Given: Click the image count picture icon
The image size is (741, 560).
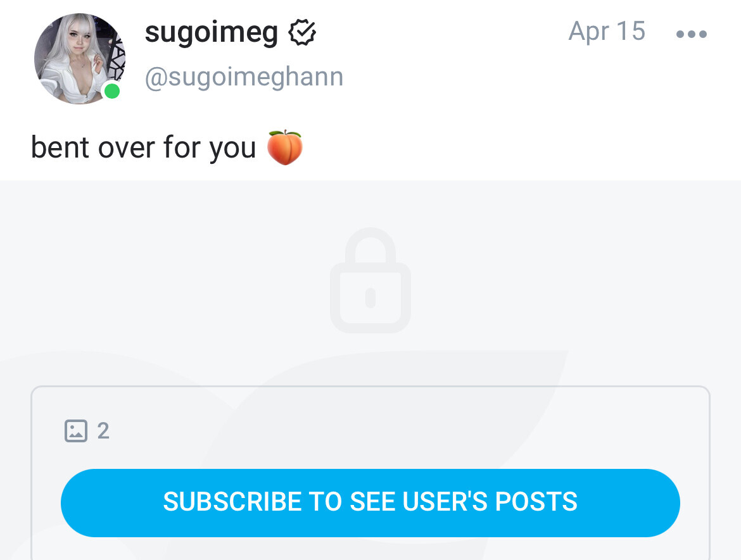Looking at the screenshot, I should tap(76, 431).
